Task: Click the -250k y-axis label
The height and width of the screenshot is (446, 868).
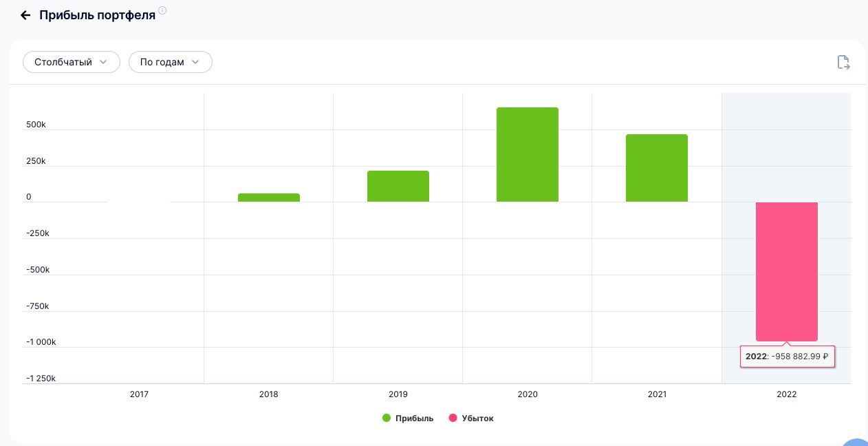Action: 38,233
